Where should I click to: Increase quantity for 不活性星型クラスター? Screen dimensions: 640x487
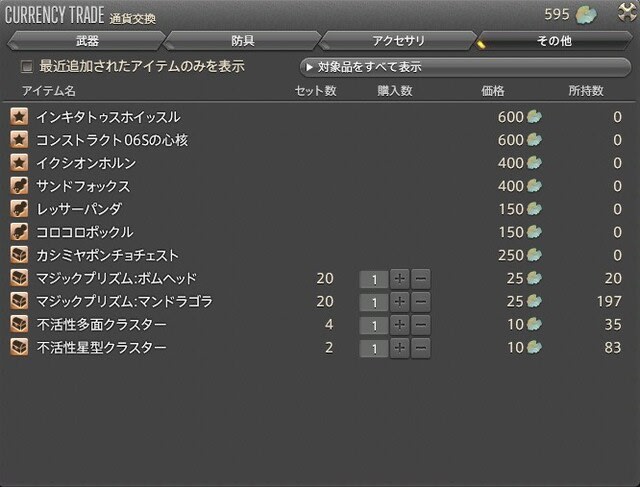(x=400, y=348)
